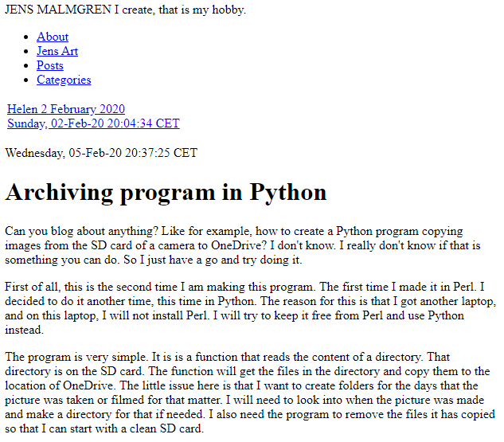Viewport: 504px width, 442px height.
Task: Click the bullet marker beside Categories
Action: [26, 80]
